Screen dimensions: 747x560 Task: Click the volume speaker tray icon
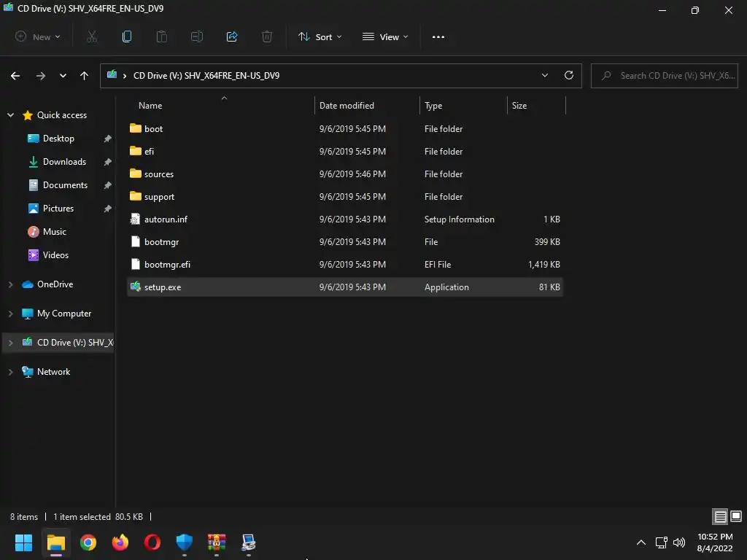(679, 542)
